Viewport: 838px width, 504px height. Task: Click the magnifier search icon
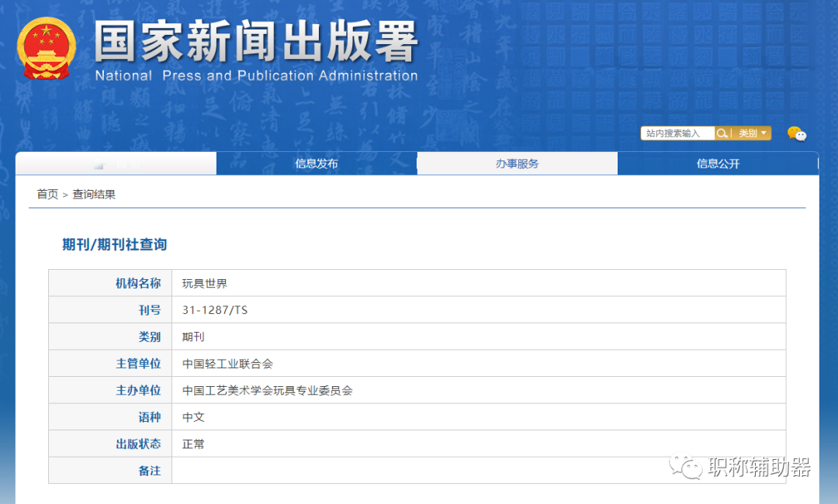point(722,133)
